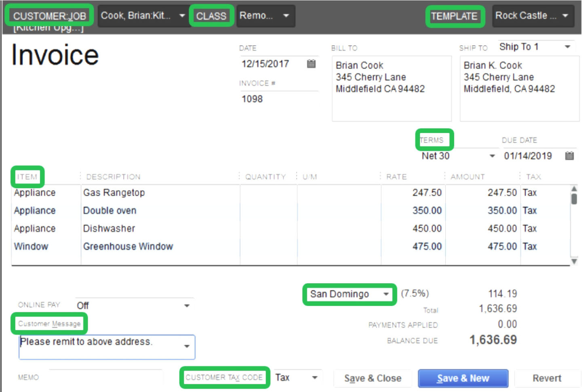
Task: Click the line items scroll down arrow
Action: click(x=574, y=261)
